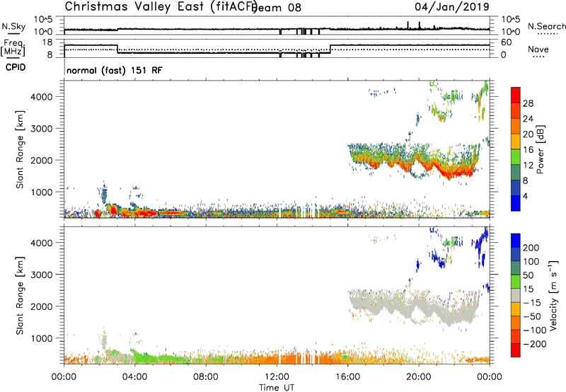Click the 'Slant Range [km]' label of the velocity panel

coord(20,296)
